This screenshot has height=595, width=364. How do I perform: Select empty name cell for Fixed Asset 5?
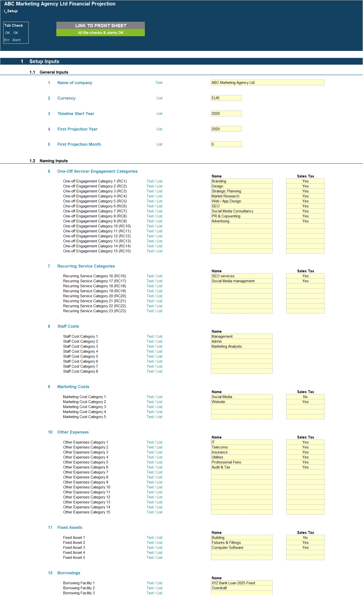[x=242, y=558]
